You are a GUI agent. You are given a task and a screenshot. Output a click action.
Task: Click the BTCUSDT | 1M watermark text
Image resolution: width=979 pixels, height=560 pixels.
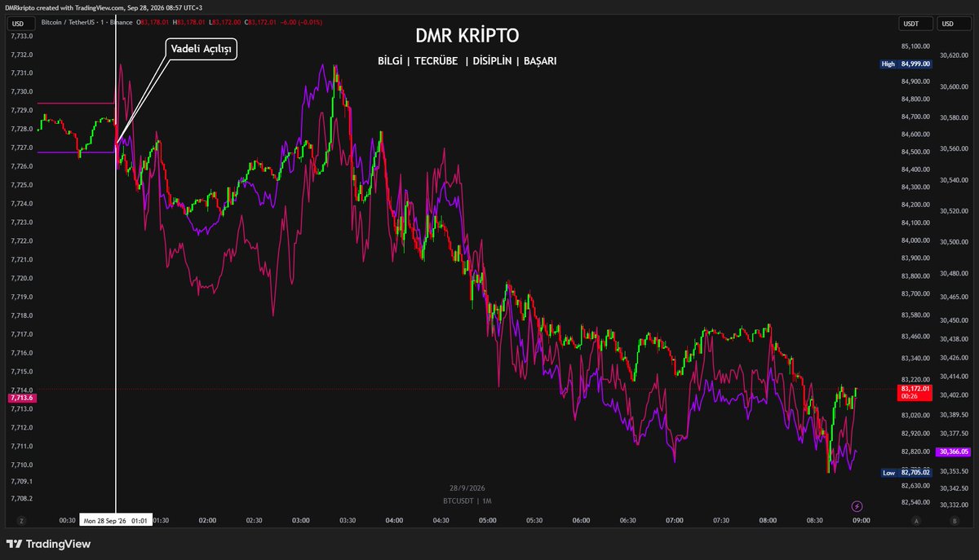(467, 500)
